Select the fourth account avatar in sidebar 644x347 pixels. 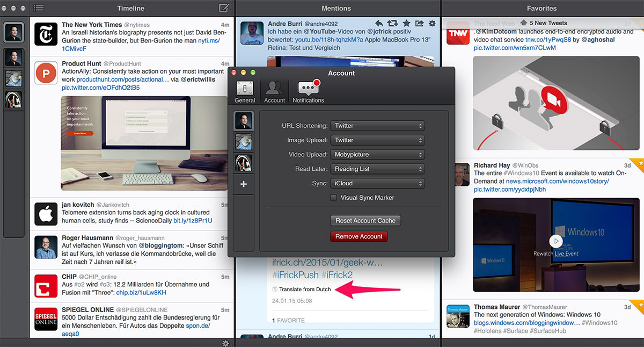(x=13, y=100)
